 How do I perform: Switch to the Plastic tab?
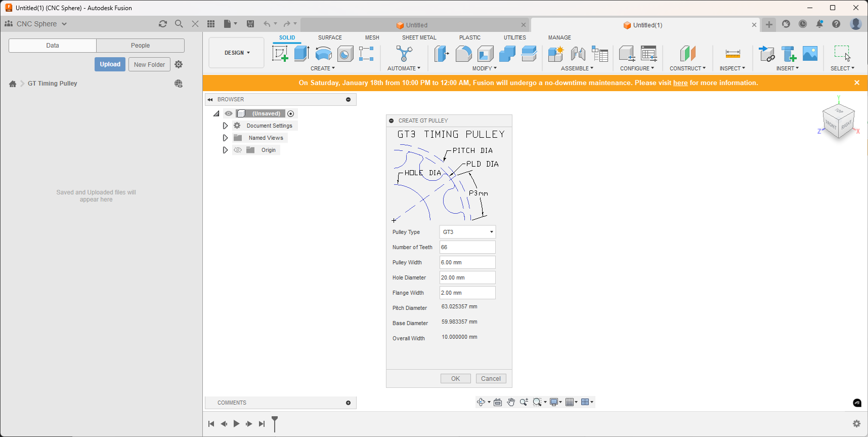pyautogui.click(x=470, y=37)
